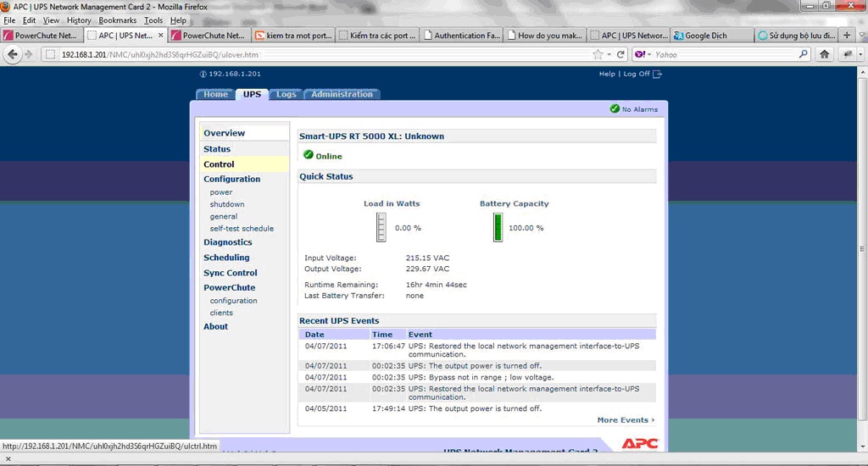Screen dimensions: 868x466
Task: Click the Input Voltage 215.15 VAC value
Action: pos(427,258)
